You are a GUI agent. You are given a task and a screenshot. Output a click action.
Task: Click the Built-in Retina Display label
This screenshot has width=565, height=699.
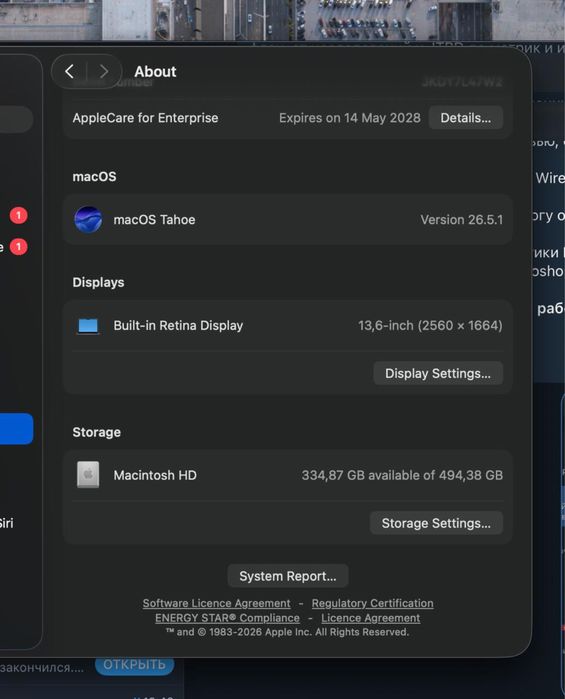pyautogui.click(x=178, y=326)
